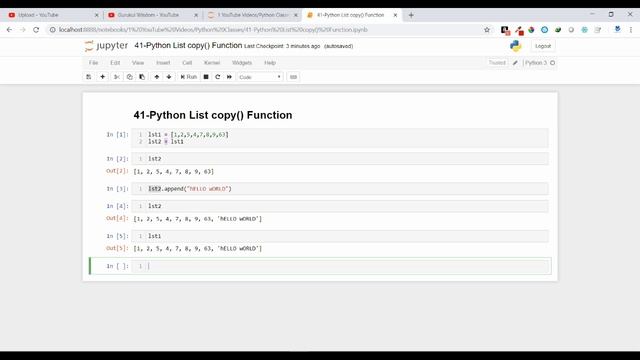
Task: Reload the current page
Action: (36, 30)
